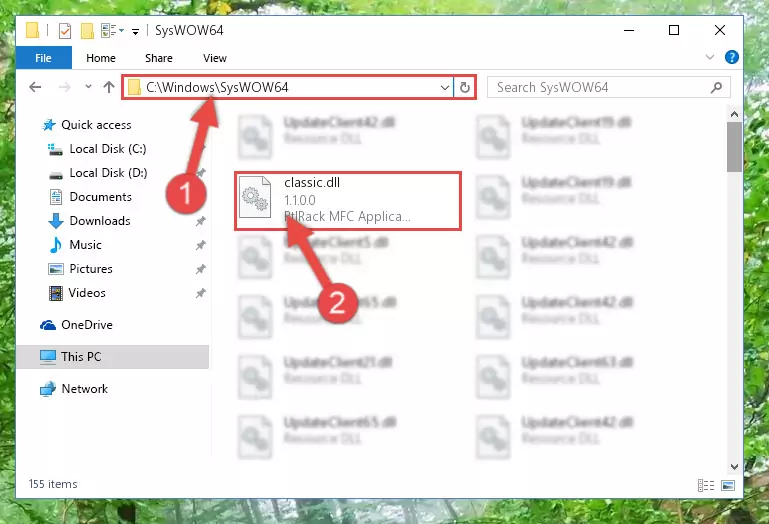The height and width of the screenshot is (524, 769).
Task: Click the This PC monitor icon
Action: tap(48, 357)
